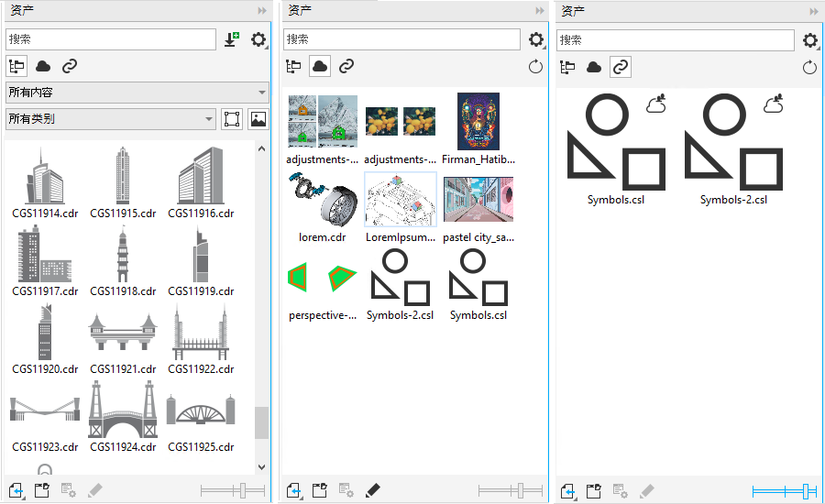Click the 资产 title tab of the middle panel
Viewport: 825px width, 504px height.
pos(300,10)
